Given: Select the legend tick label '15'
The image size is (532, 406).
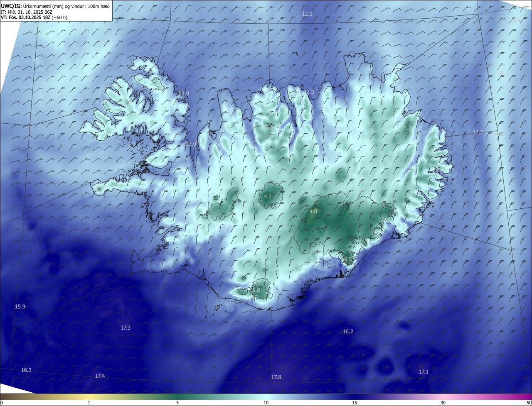Looking at the screenshot, I should [x=355, y=403].
